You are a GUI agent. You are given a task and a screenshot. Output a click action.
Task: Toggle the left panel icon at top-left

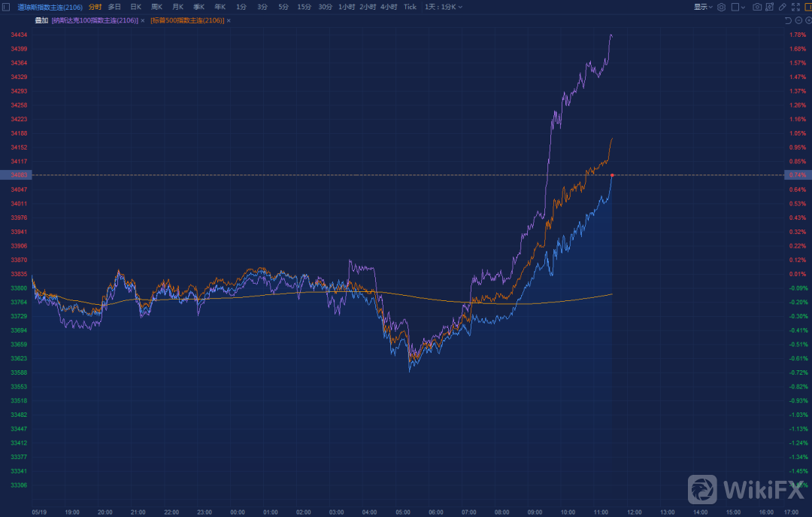6,7
